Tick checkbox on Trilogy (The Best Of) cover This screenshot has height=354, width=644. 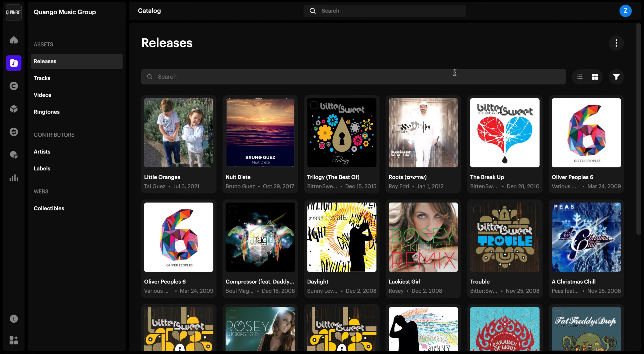click(x=314, y=105)
